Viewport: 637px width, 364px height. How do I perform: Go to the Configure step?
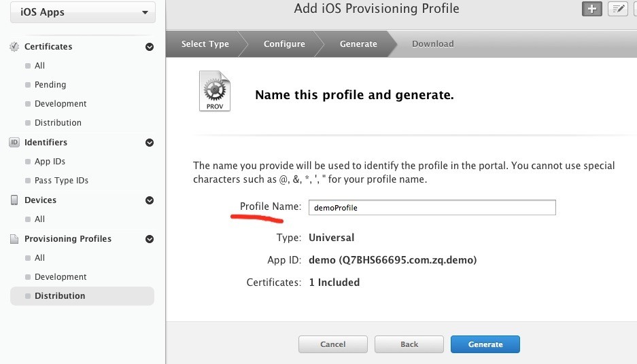pyautogui.click(x=284, y=44)
